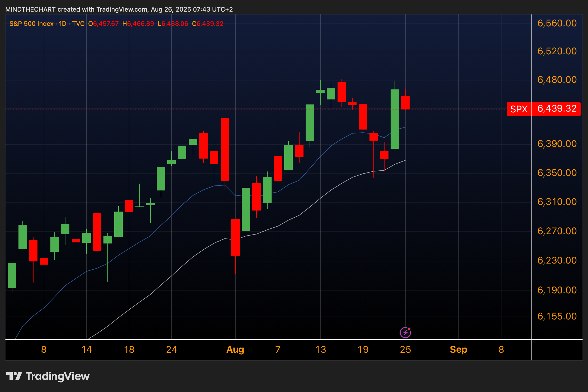Click the 6,155.00 price axis label
The image size is (588, 392).
[557, 316]
